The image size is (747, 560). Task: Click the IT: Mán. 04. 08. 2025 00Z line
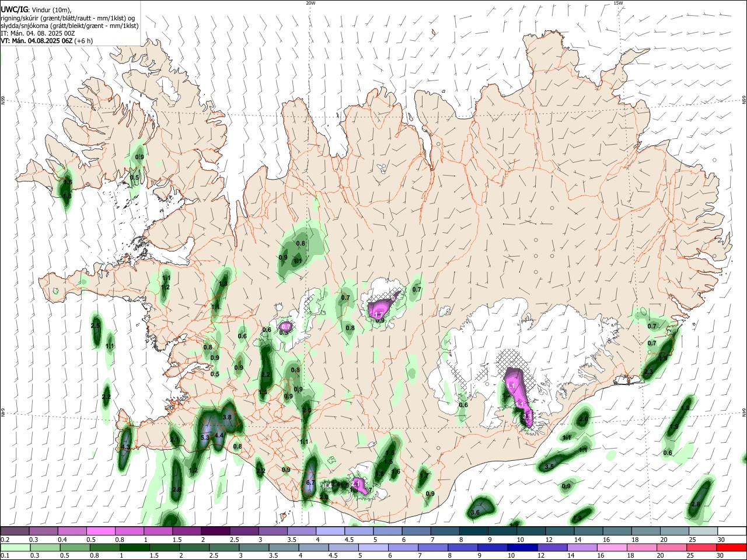(x=38, y=33)
